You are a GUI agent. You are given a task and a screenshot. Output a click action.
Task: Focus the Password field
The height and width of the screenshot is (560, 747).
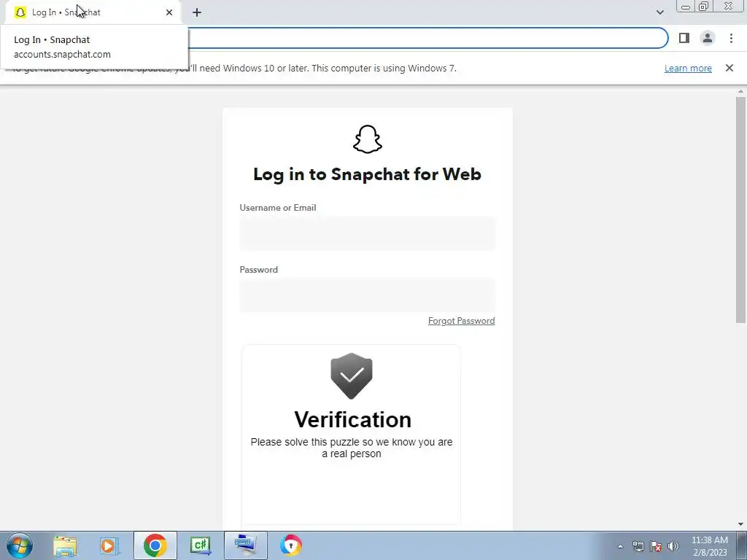[368, 295]
